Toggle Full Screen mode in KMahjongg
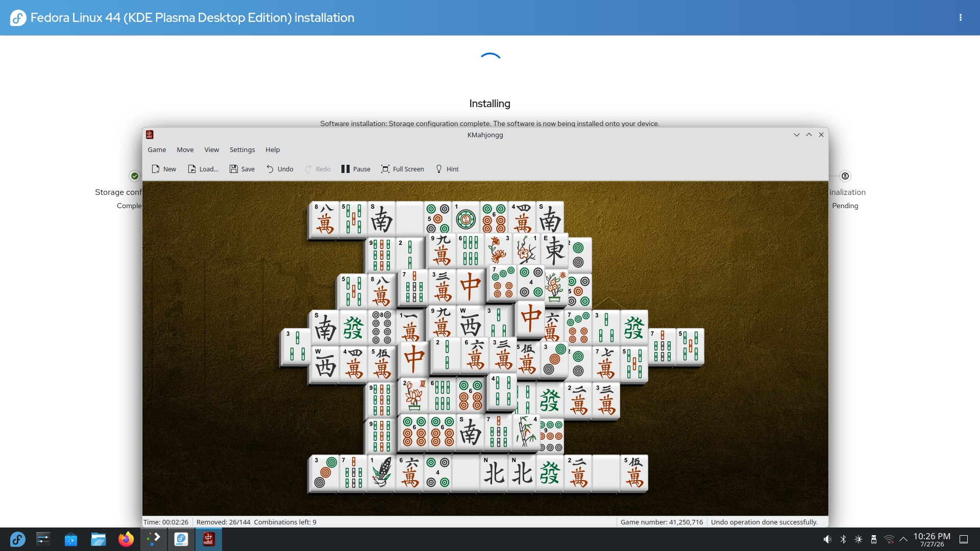 (403, 169)
